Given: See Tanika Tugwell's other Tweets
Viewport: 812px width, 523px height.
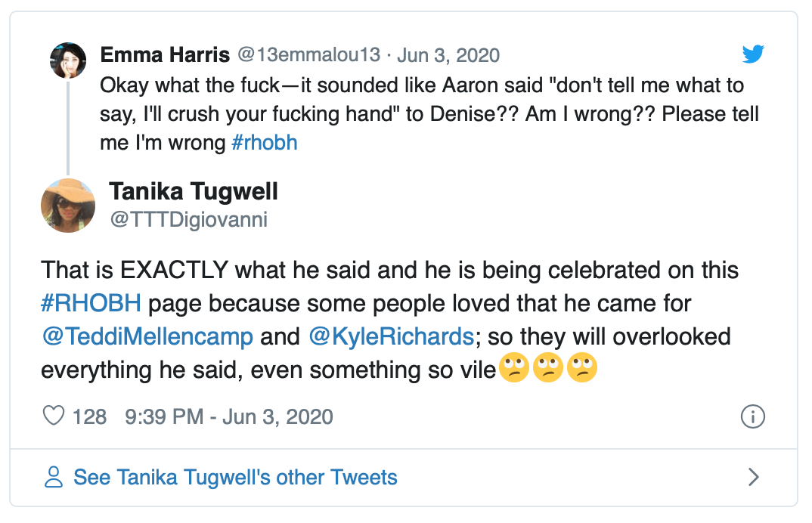Looking at the screenshot, I should coord(235,478).
